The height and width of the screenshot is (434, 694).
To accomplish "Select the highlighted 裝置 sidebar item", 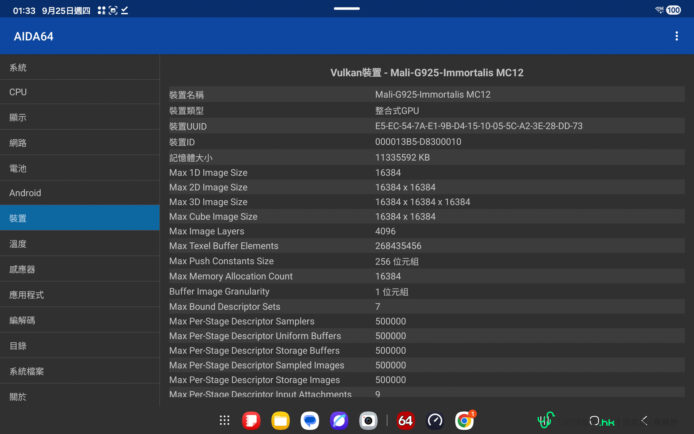I will (80, 218).
